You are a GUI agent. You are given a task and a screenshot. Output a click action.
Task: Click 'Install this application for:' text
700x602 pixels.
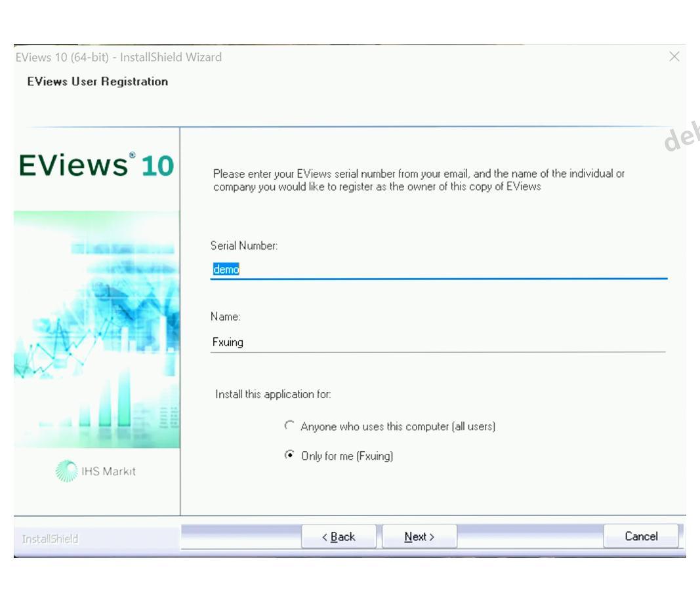point(273,394)
